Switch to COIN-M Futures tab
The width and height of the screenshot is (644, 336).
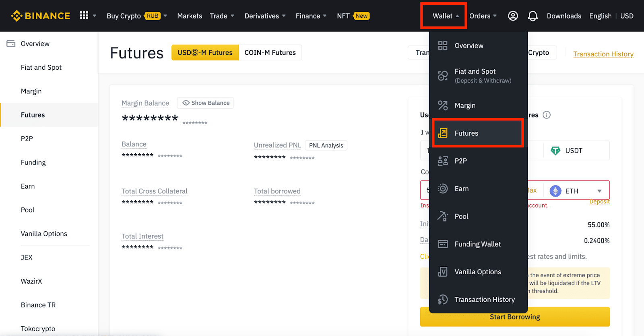tap(270, 52)
